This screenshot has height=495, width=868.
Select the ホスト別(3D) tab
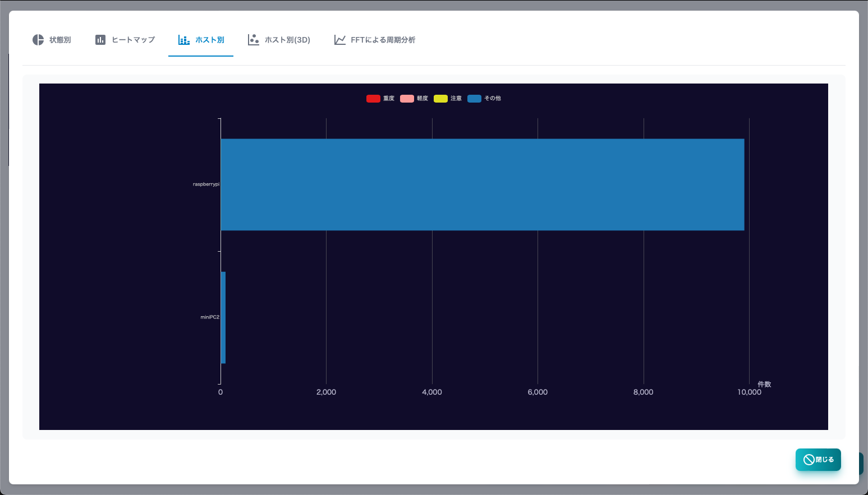click(x=279, y=40)
